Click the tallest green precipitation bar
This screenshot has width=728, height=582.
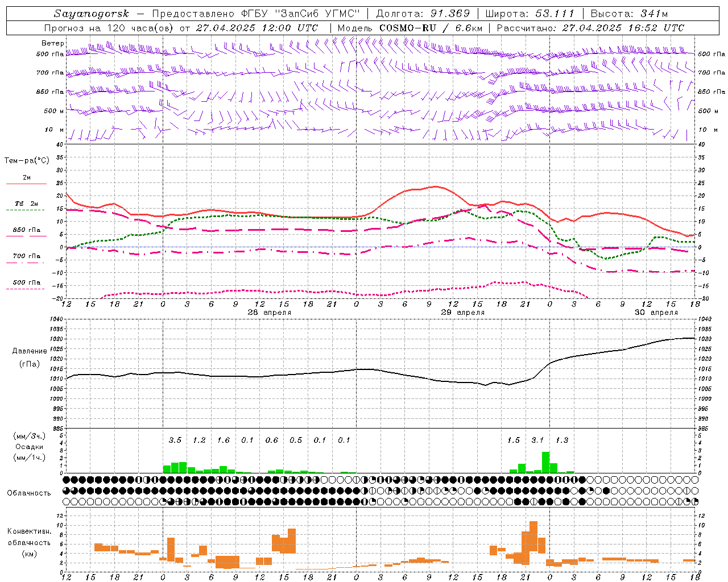click(x=545, y=462)
